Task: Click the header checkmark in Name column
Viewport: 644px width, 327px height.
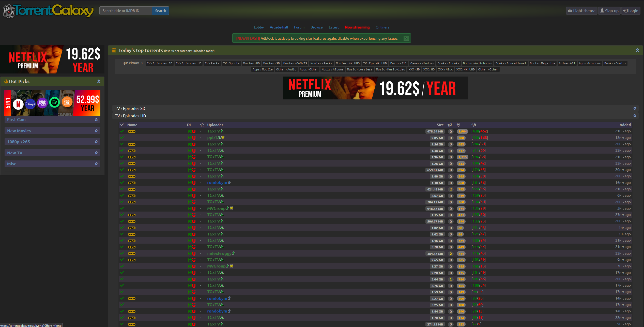Action: pos(122,125)
